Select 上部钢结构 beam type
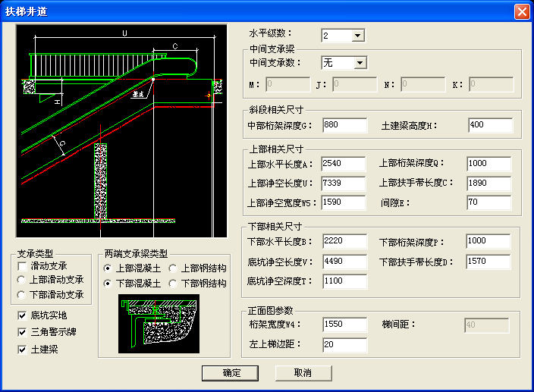Image resolution: width=534 pixels, height=392 pixels. click(173, 268)
